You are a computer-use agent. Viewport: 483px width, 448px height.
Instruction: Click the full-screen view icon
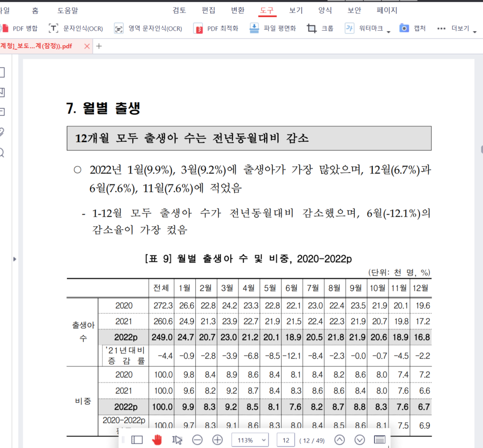coord(380,439)
